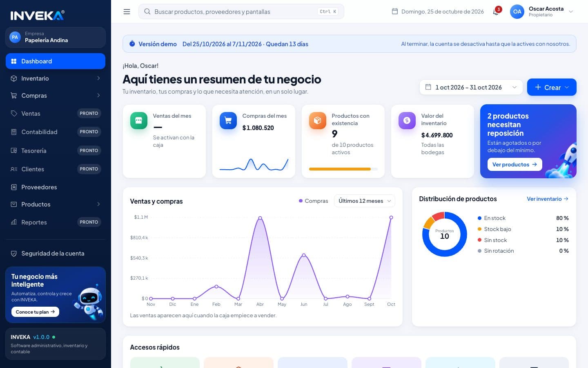Open Ventas in the sidebar
The image size is (588, 368).
tap(56, 113)
